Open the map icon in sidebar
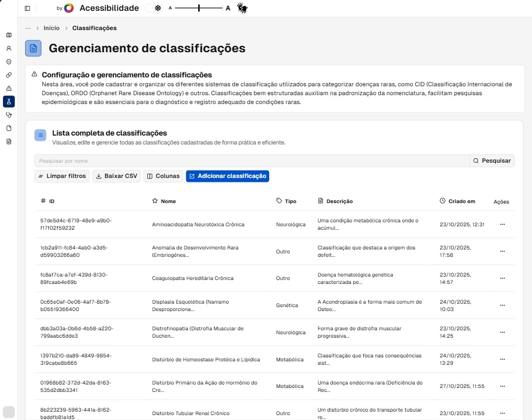The width and height of the screenshot is (532, 420). point(8,35)
